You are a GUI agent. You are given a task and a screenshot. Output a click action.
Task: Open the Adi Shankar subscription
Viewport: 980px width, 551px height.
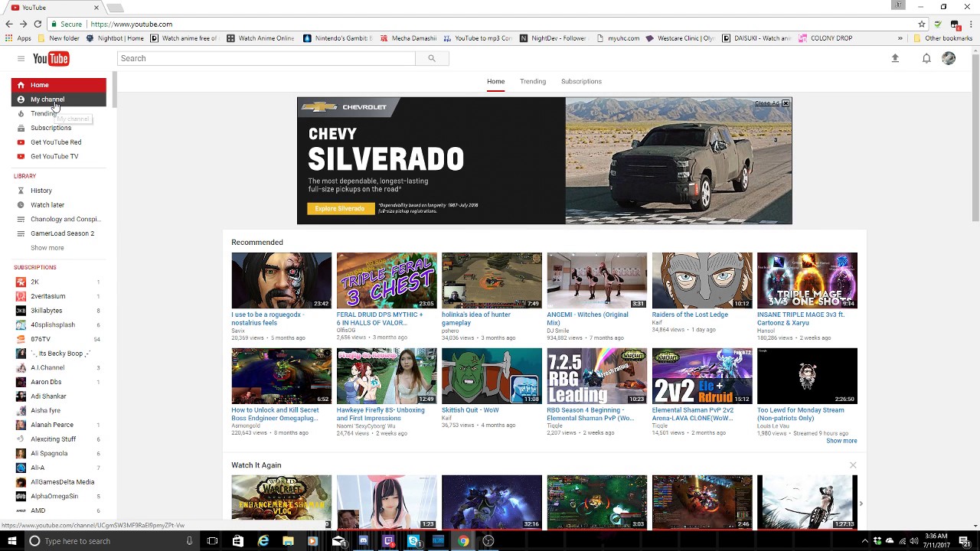[58, 396]
